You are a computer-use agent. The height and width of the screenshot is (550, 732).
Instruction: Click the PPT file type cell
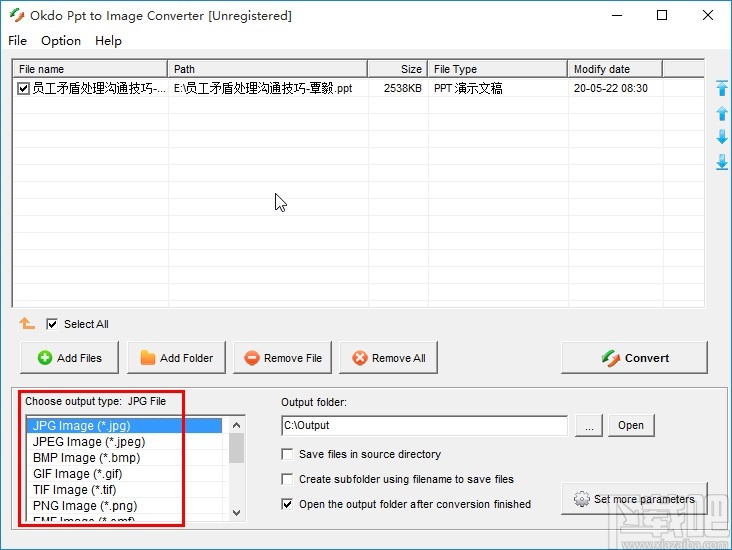[498, 88]
